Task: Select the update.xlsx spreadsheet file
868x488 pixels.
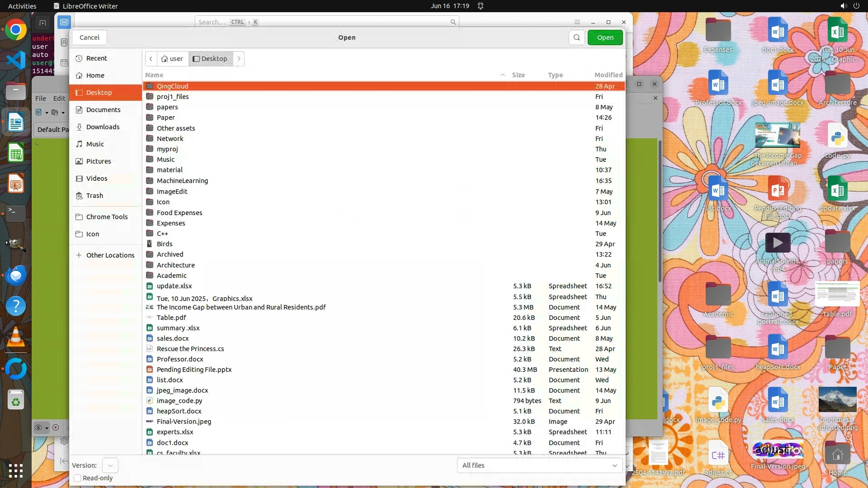Action: point(174,286)
